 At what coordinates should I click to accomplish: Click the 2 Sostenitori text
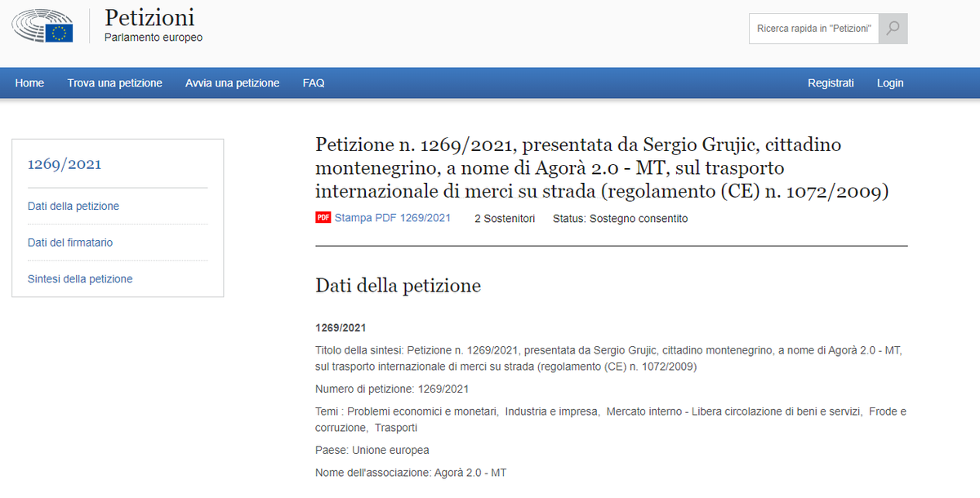pyautogui.click(x=505, y=219)
